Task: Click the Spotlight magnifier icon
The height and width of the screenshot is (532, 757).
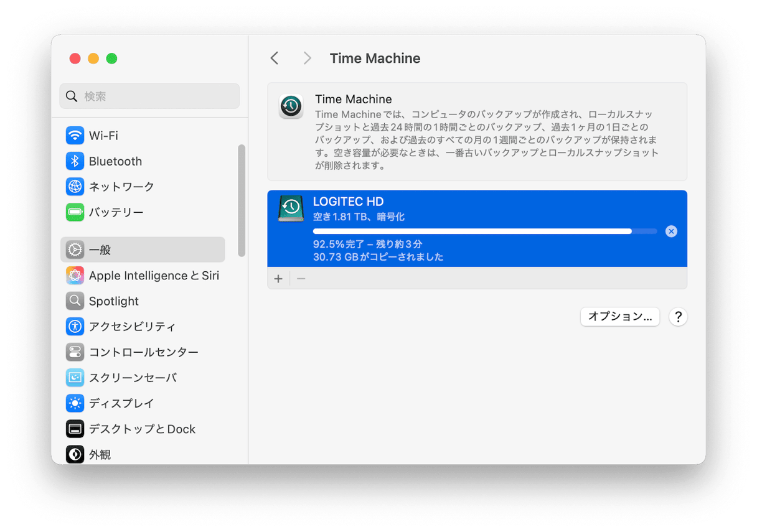Action: (75, 301)
